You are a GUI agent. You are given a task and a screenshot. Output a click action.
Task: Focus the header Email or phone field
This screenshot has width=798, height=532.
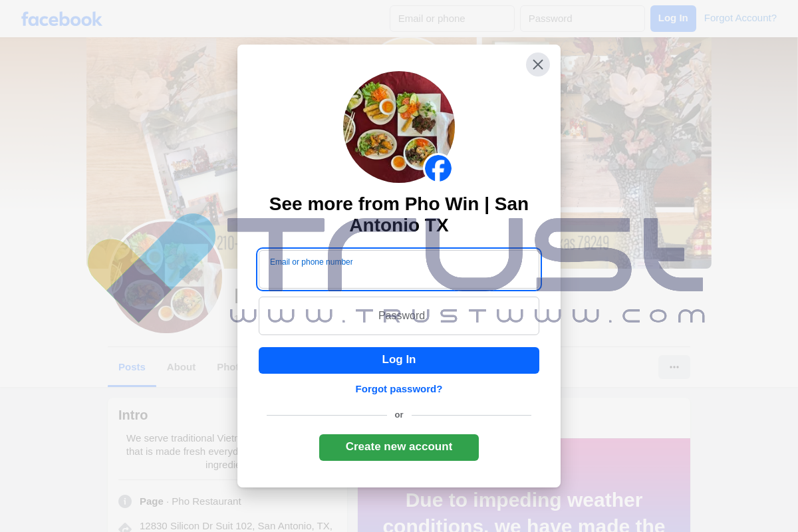452,19
